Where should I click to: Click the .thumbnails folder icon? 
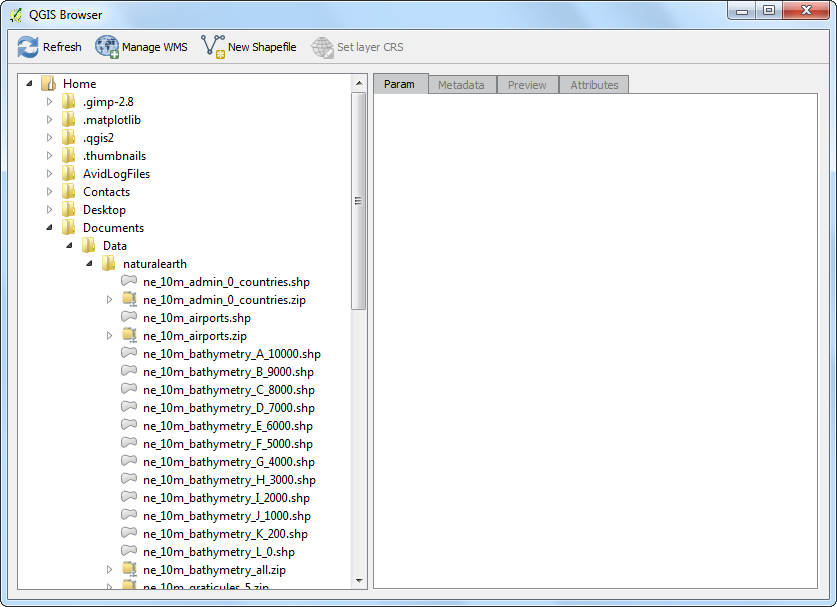click(68, 156)
